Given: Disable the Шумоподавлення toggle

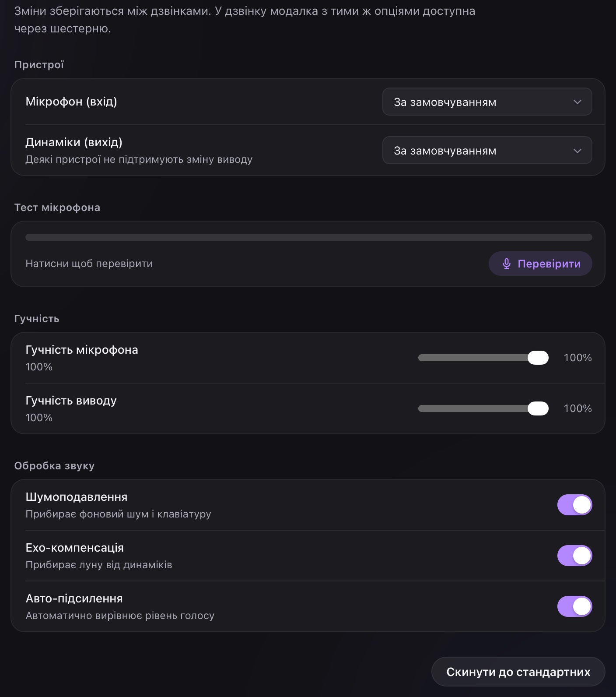Looking at the screenshot, I should pos(574,505).
